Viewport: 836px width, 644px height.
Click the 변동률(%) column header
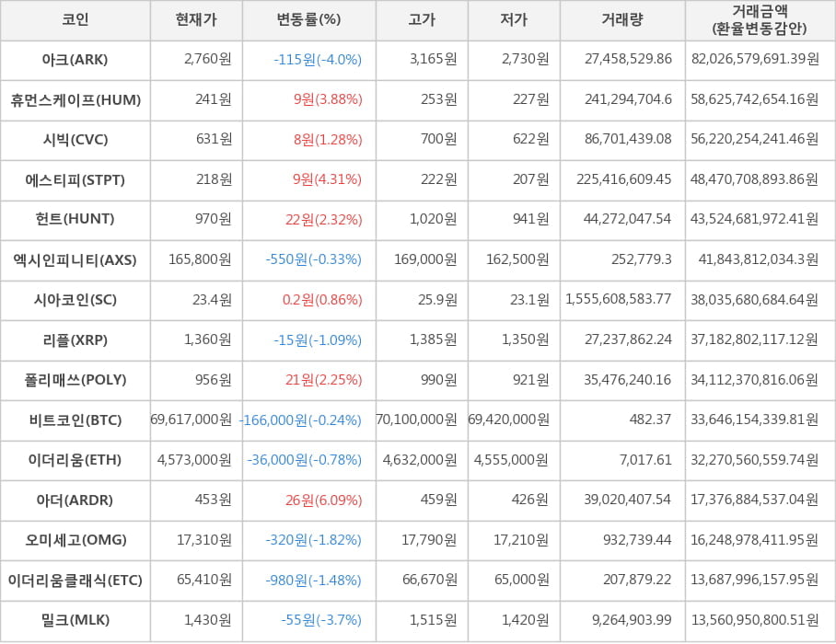pyautogui.click(x=308, y=20)
